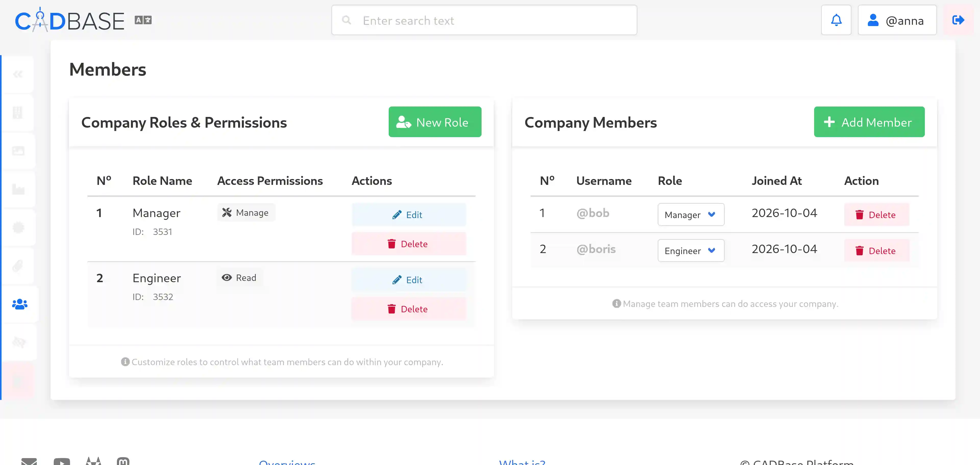Click the @boris username link
Image resolution: width=980 pixels, height=465 pixels.
click(596, 249)
